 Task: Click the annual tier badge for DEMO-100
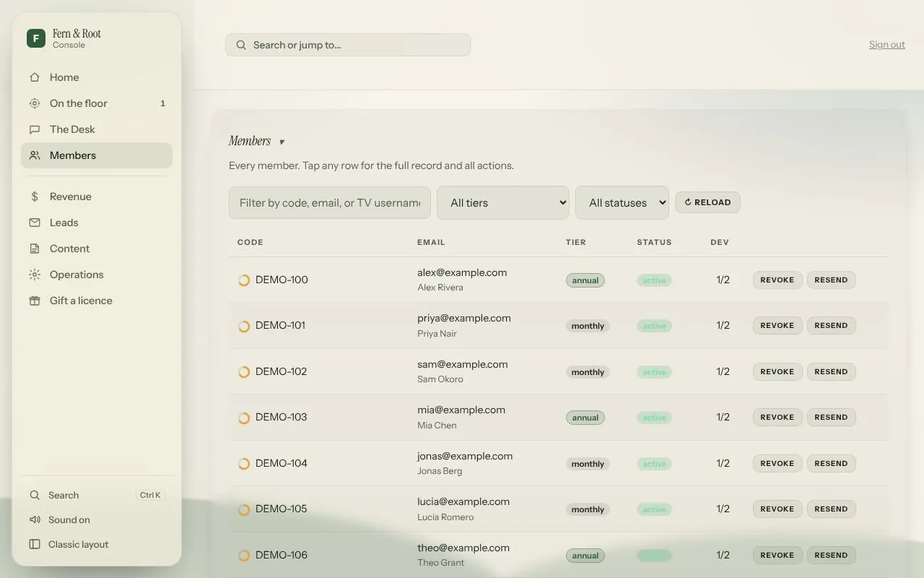[x=585, y=280]
